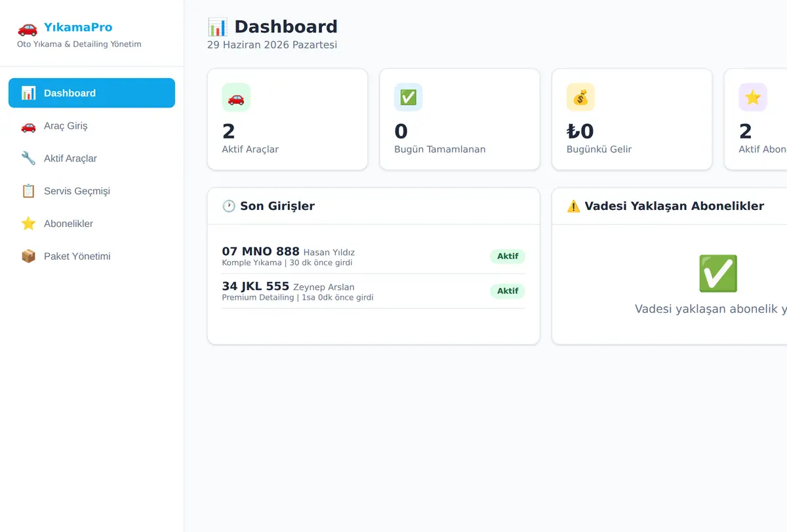Click the box icon next to Paket Yönetimi
The image size is (787, 532).
click(x=28, y=256)
